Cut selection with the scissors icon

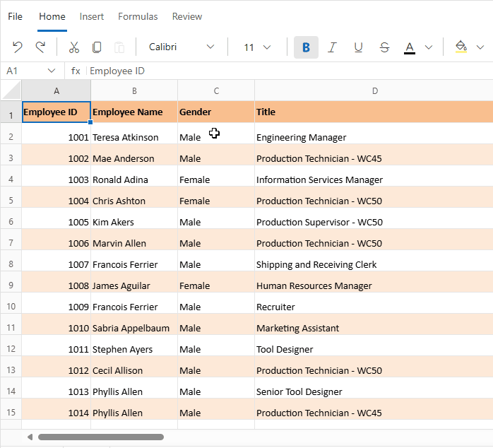tap(73, 47)
